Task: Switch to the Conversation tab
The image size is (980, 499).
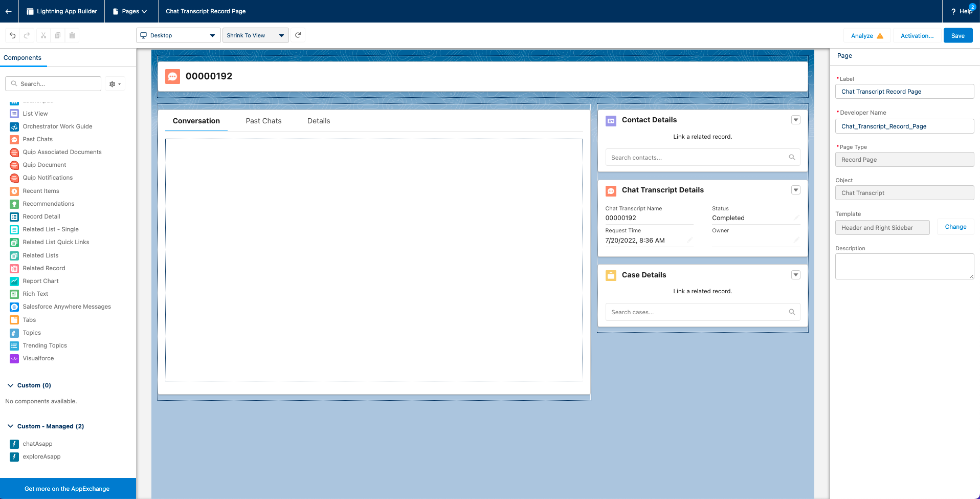Action: [x=196, y=121]
